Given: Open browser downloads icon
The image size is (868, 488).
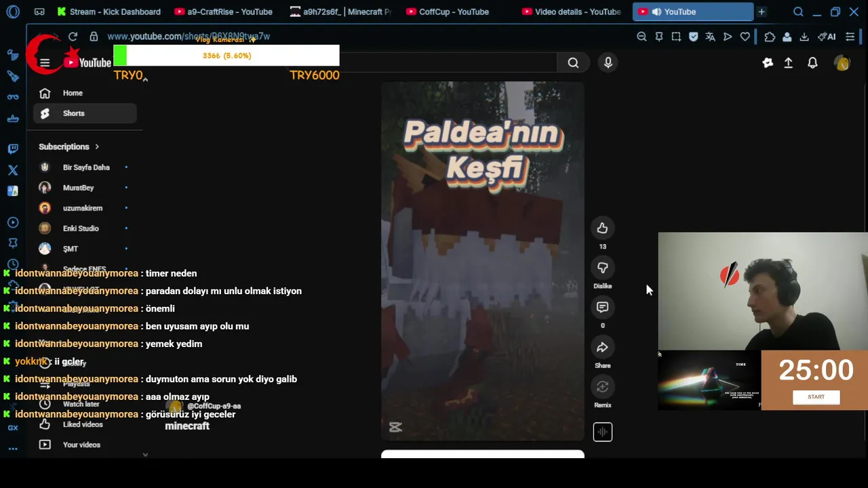Looking at the screenshot, I should click(x=804, y=37).
